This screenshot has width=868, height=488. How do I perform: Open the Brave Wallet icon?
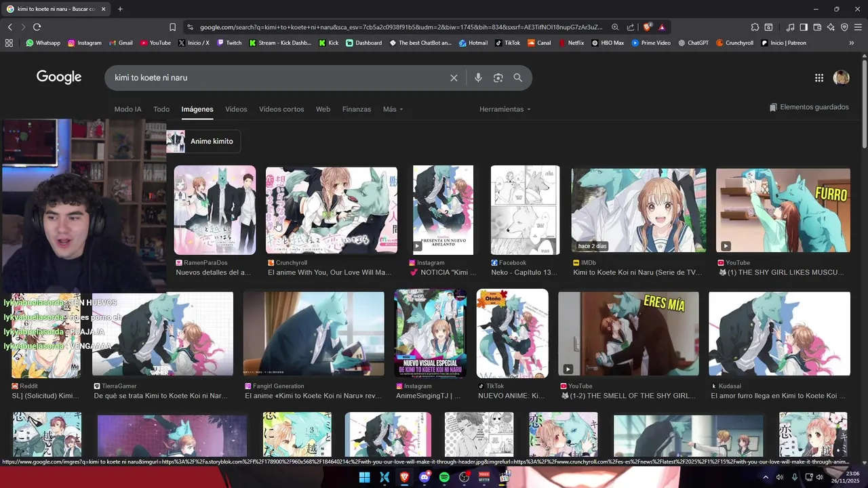pos(817,27)
